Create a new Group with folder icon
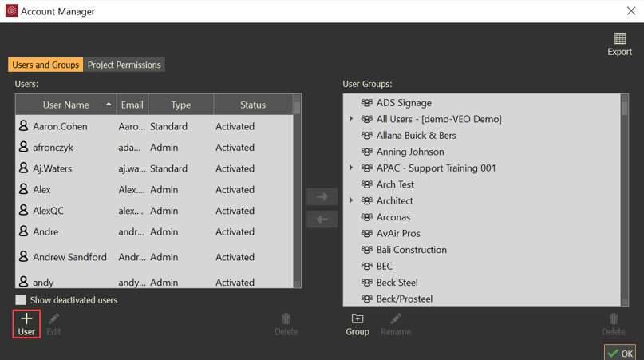This screenshot has width=644, height=360. point(357,319)
